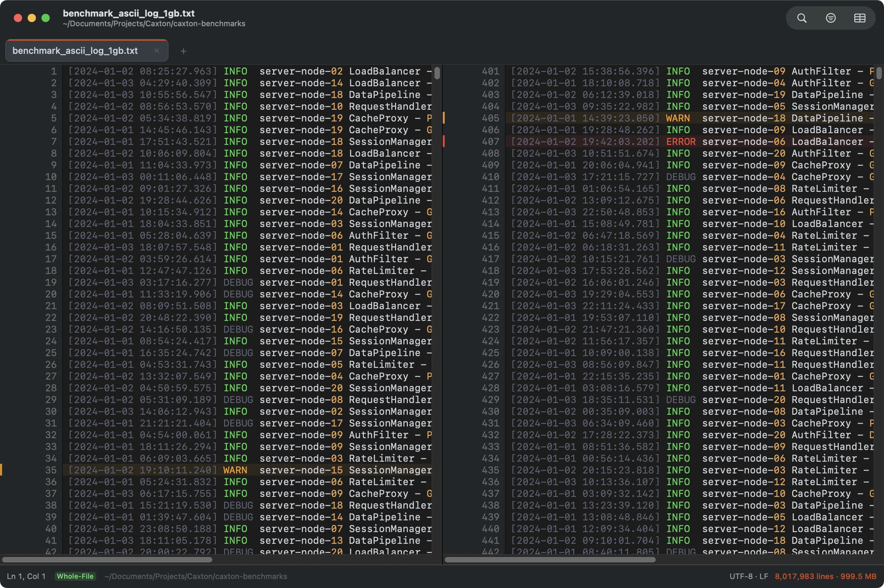Click DEBUG level on line 410
This screenshot has width=884, height=588.
pos(681,177)
